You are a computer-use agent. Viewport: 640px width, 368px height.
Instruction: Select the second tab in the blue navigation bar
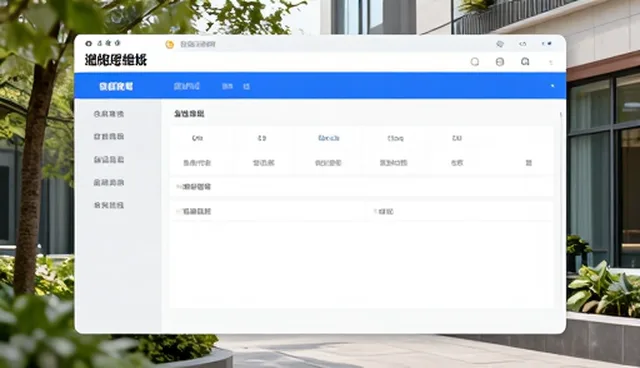[x=187, y=86]
